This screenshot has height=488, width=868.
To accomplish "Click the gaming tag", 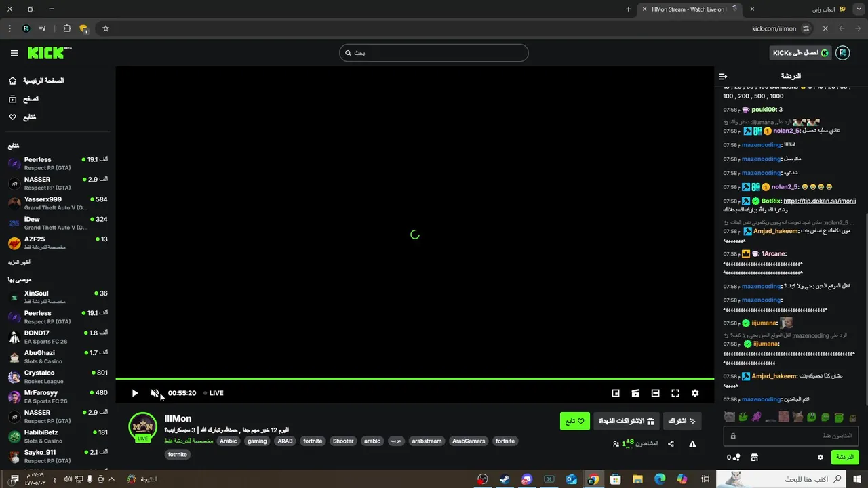I will tap(257, 441).
